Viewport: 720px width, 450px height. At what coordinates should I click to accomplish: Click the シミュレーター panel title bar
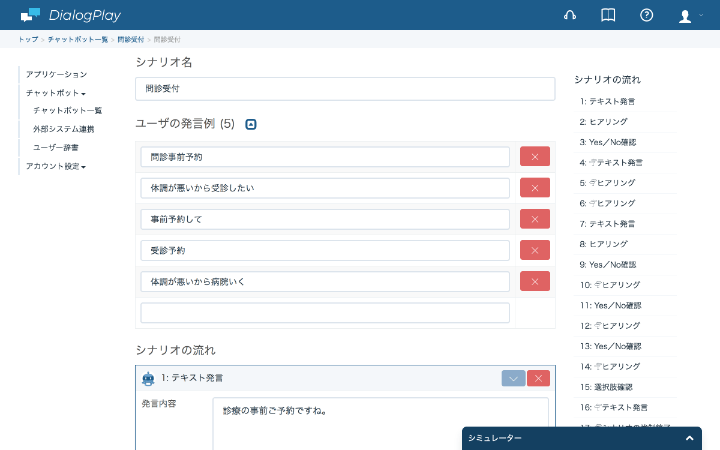pos(582,438)
